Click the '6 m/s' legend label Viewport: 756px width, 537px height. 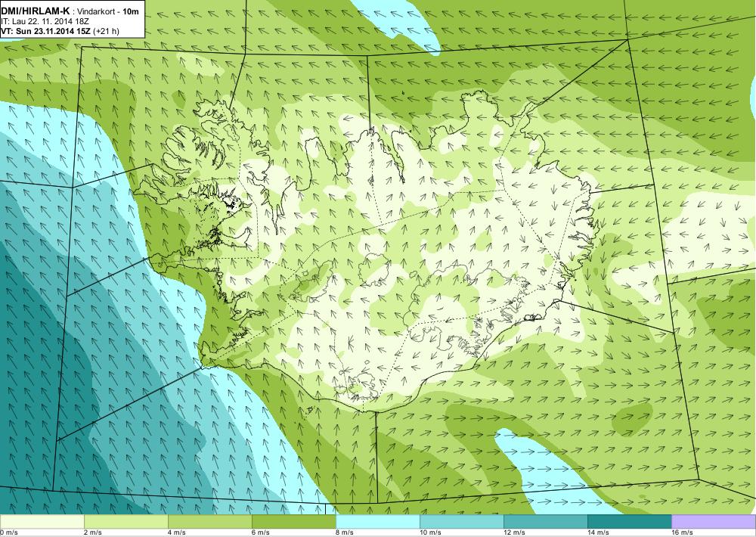click(x=261, y=532)
